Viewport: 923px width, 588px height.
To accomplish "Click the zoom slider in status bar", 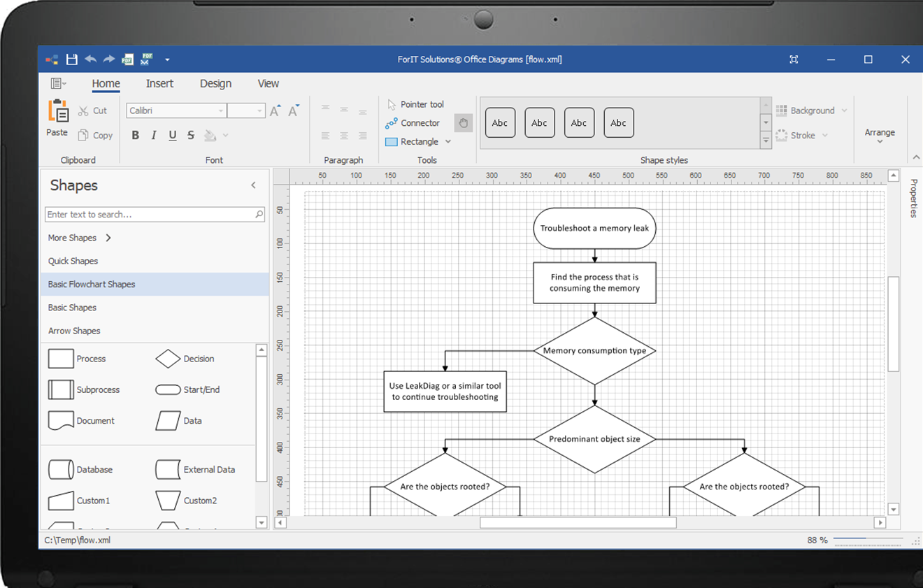I will tap(867, 540).
